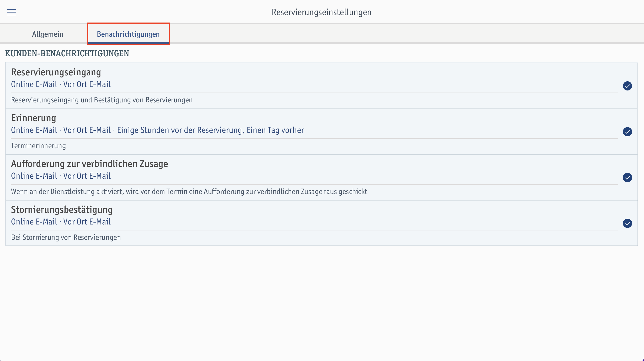The height and width of the screenshot is (361, 644).
Task: Click description 'Reservierungseingang und Bestätigung von Reservierungen'
Action: 102,100
